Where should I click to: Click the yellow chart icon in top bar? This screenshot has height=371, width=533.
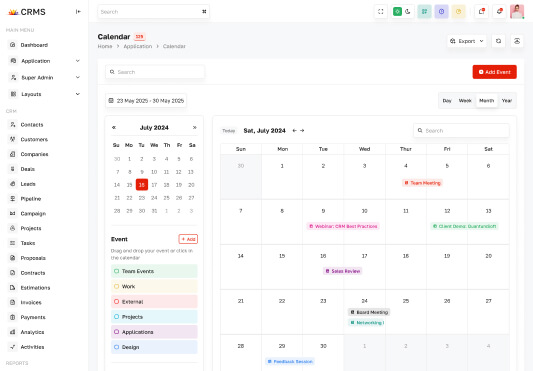click(458, 12)
